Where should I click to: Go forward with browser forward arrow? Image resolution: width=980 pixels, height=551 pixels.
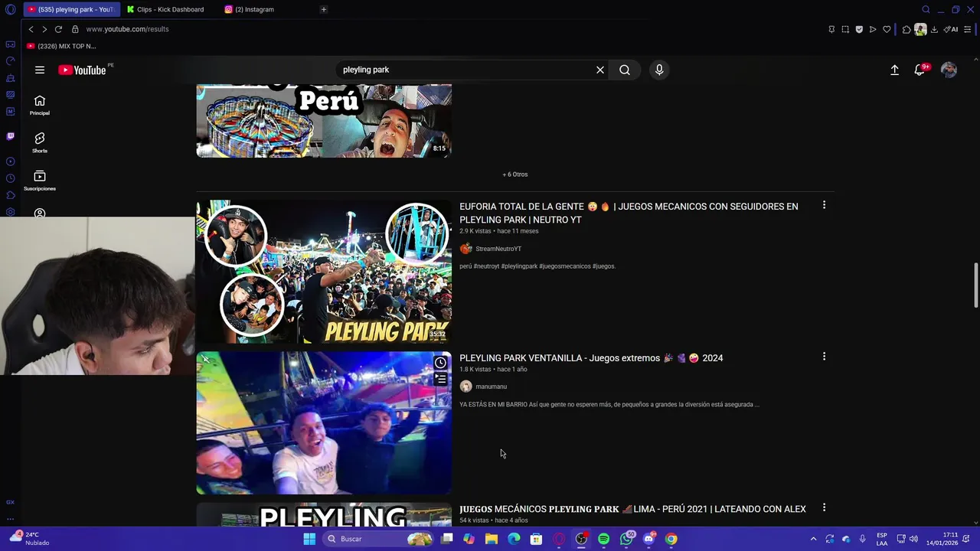pos(44,29)
